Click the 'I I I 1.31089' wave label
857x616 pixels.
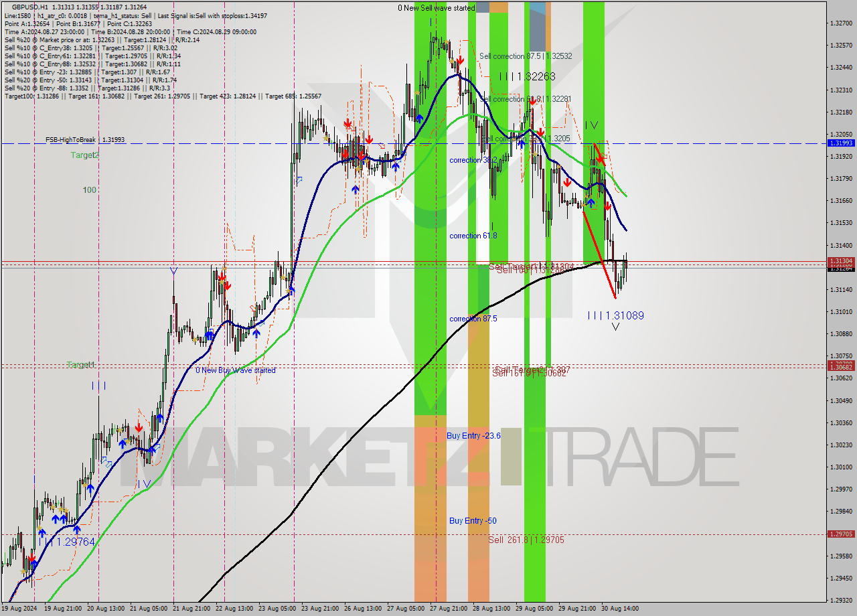pos(616,315)
